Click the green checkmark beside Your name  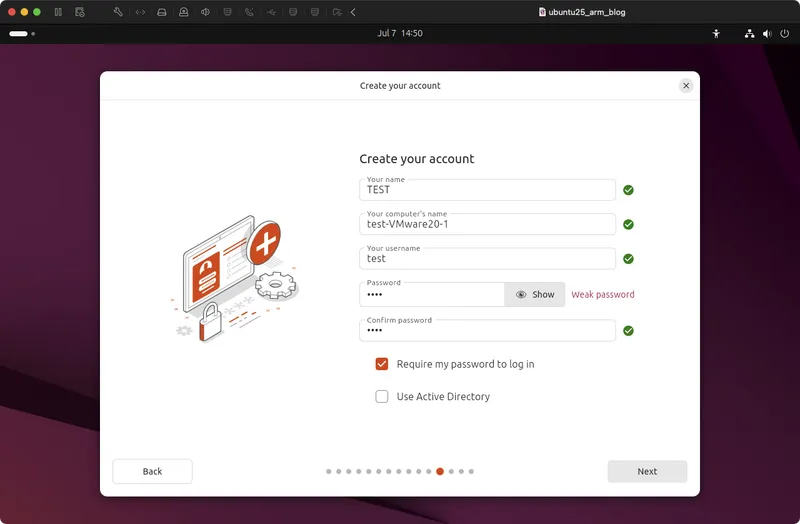tap(628, 190)
